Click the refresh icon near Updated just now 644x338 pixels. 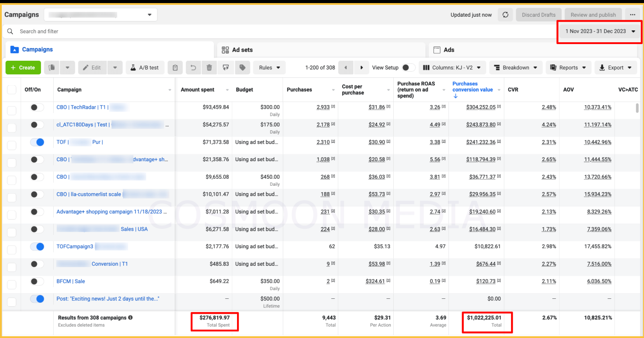pos(505,15)
